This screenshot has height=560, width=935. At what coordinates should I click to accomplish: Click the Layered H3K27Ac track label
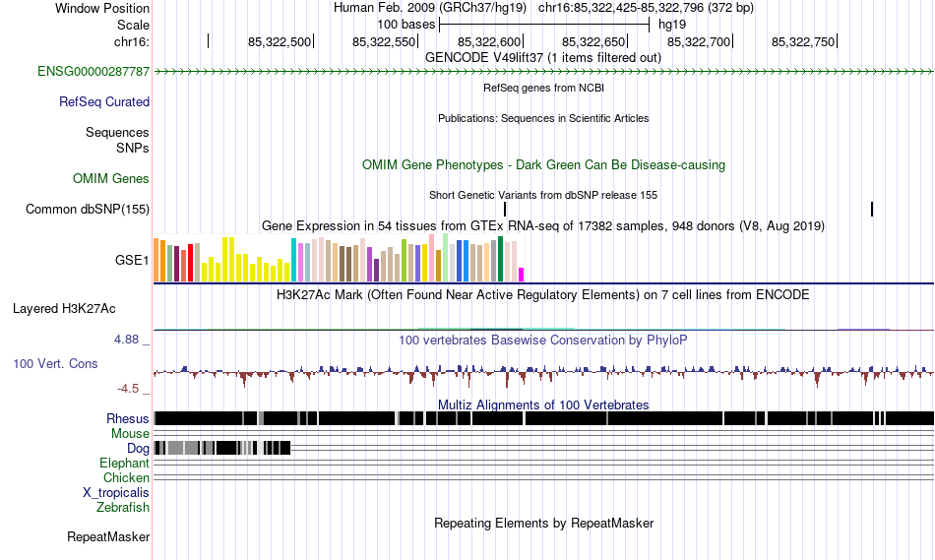[64, 308]
